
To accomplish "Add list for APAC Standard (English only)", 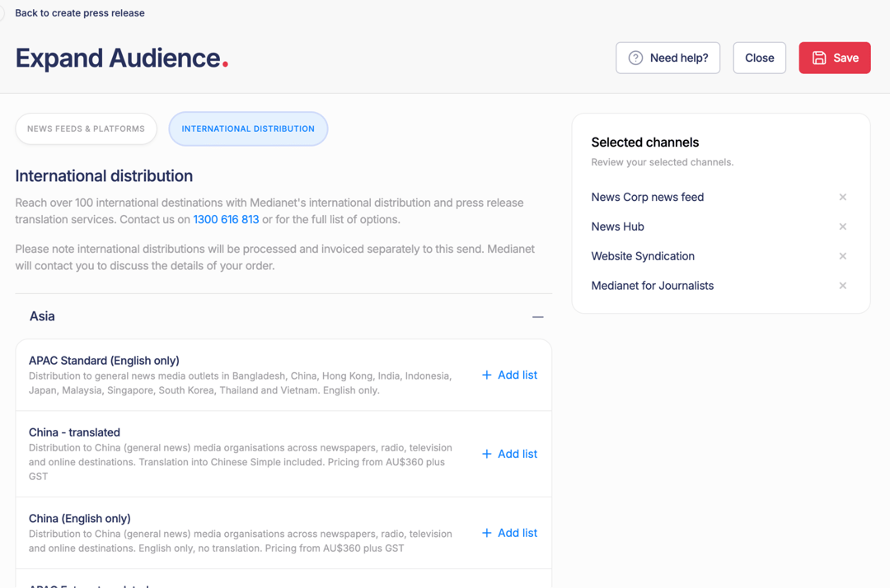I will tap(510, 375).
